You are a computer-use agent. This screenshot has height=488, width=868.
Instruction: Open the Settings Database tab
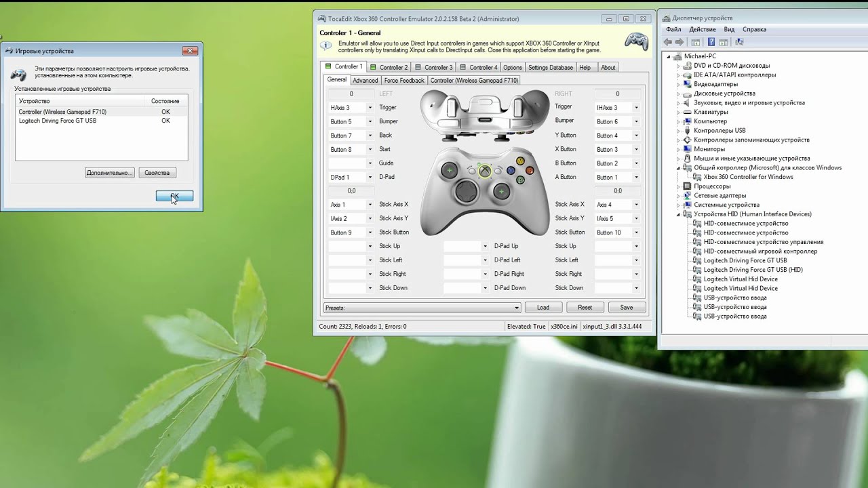pos(551,67)
